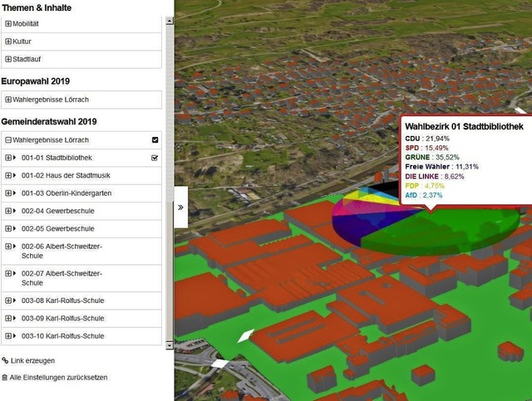
Task: Select 001-03 Oberlin-Kindergarten entry
Action: (x=66, y=193)
